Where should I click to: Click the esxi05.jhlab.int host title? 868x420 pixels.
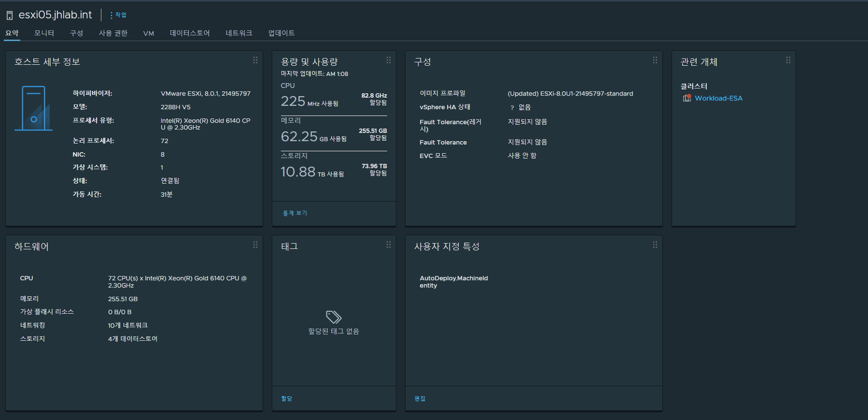click(55, 15)
